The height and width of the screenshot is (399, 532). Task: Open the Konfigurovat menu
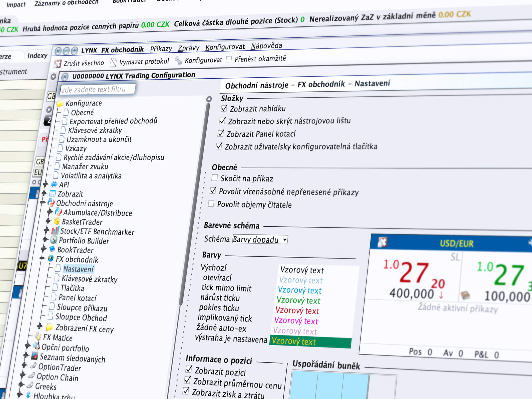pyautogui.click(x=225, y=47)
